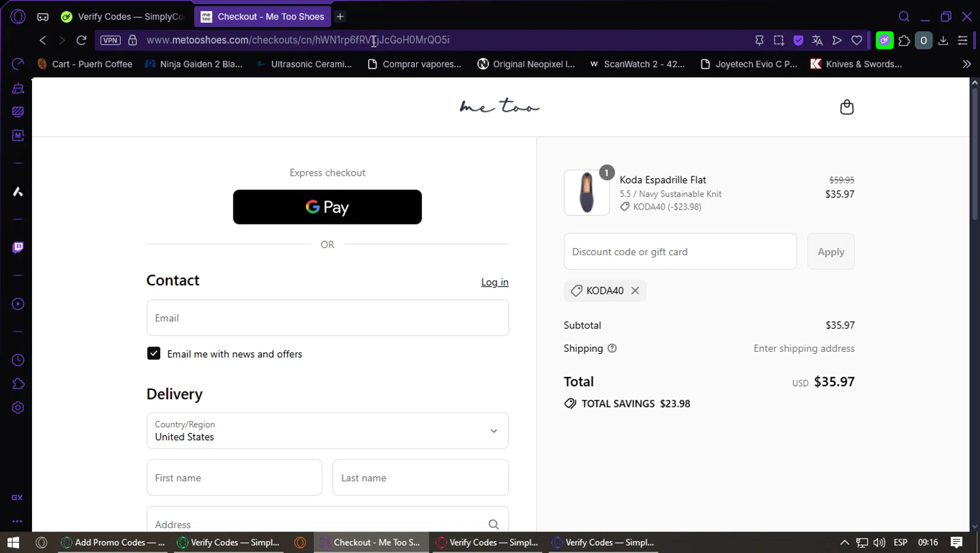This screenshot has width=980, height=553.
Task: Open the Knives & Swords bookmark
Action: (x=857, y=64)
